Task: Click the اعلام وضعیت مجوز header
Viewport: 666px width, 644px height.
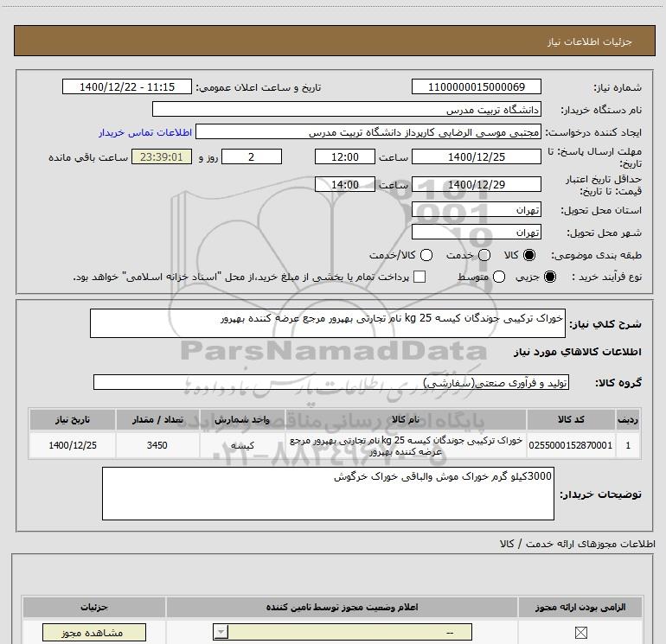Action: point(342,607)
